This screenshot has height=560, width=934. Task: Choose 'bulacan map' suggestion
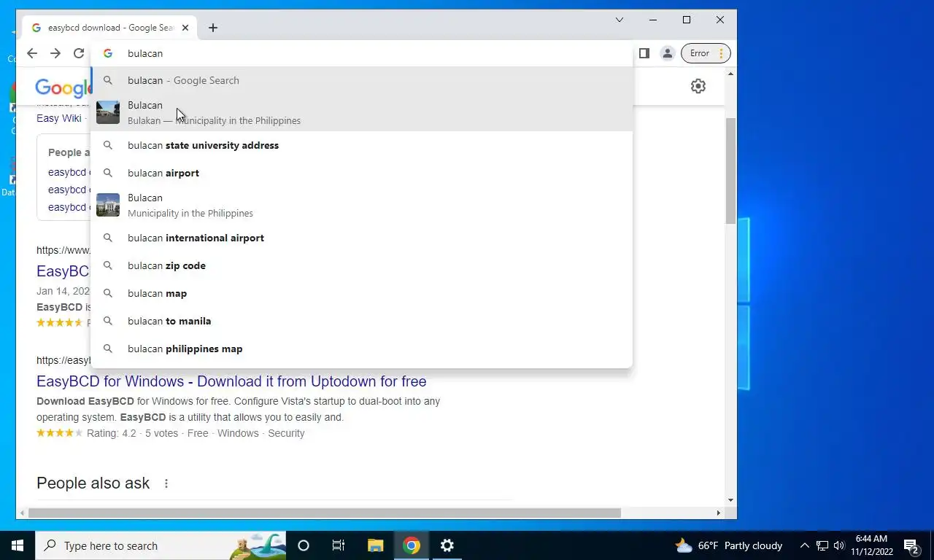pos(362,293)
